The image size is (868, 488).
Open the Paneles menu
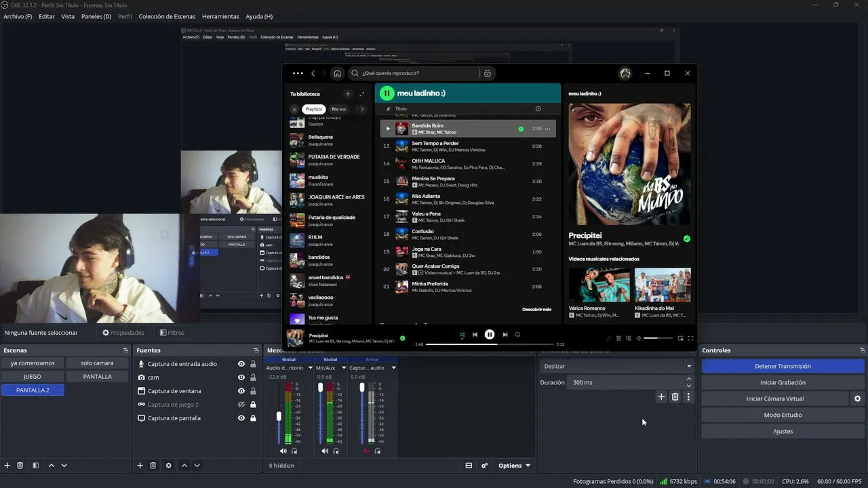coord(96,16)
